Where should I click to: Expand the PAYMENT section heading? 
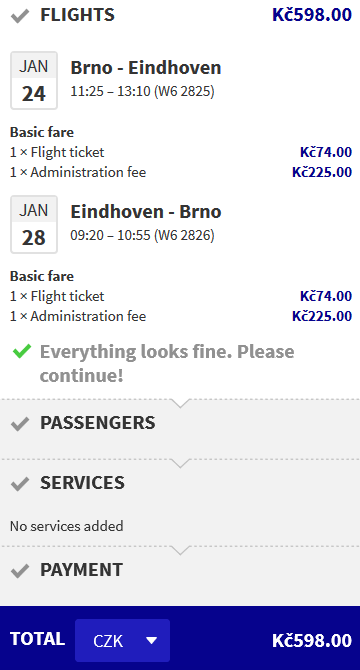[82, 570]
